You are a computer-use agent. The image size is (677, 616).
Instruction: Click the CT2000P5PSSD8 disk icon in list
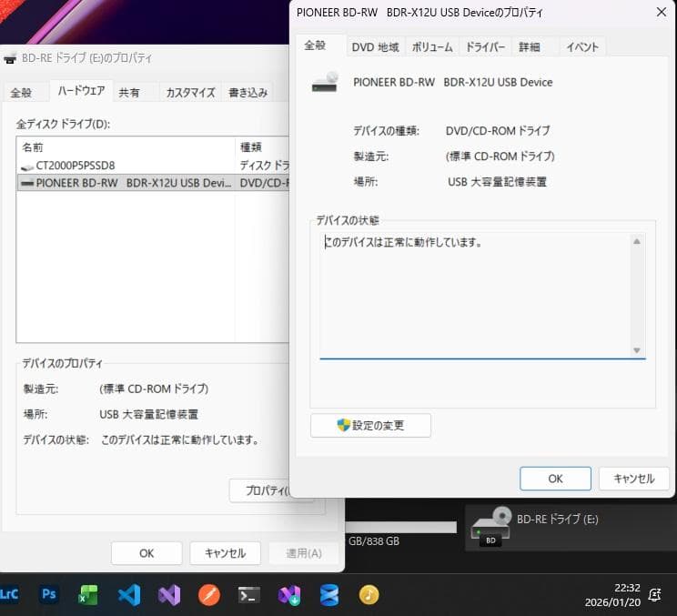click(x=27, y=167)
